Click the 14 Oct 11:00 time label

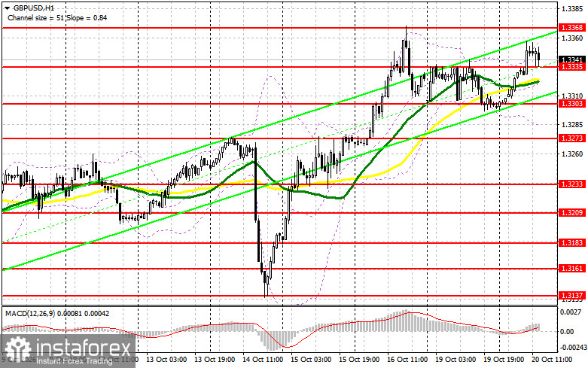(x=263, y=360)
